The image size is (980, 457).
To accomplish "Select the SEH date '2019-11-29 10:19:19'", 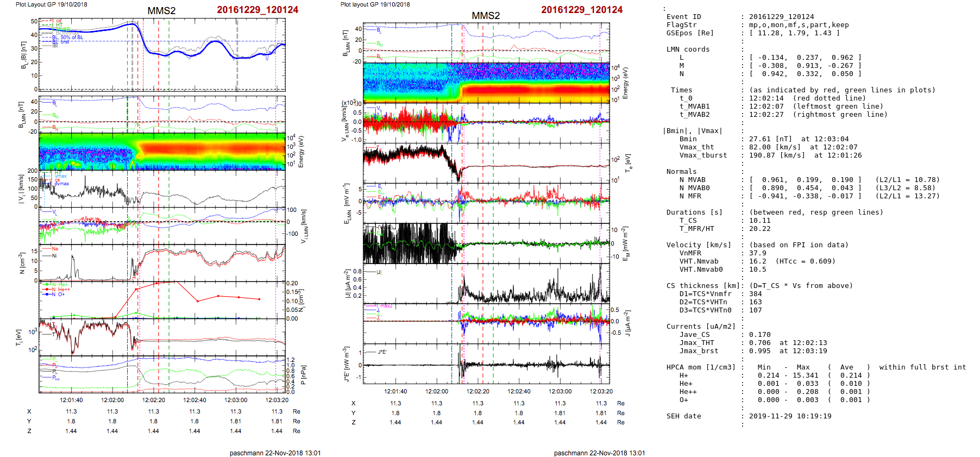I will [x=790, y=416].
